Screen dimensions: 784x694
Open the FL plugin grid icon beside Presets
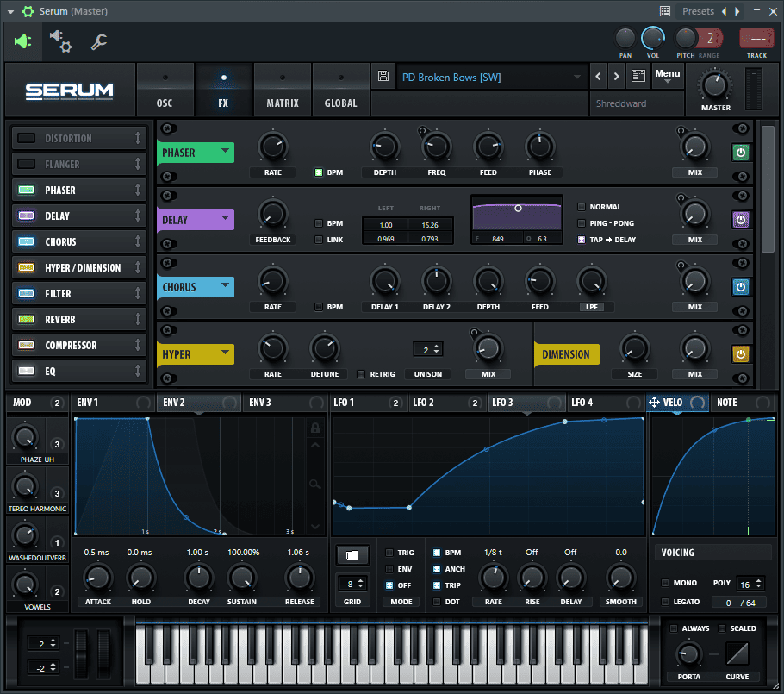[x=665, y=11]
